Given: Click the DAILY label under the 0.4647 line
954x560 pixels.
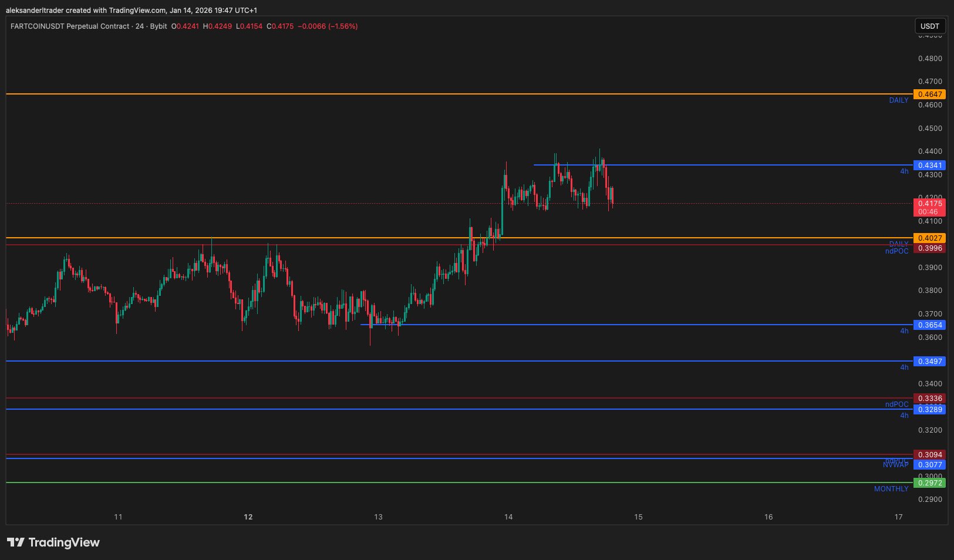Looking at the screenshot, I should (899, 100).
